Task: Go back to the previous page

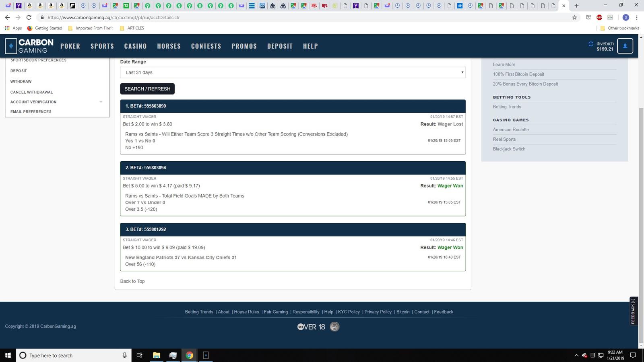Action: coord(7,17)
